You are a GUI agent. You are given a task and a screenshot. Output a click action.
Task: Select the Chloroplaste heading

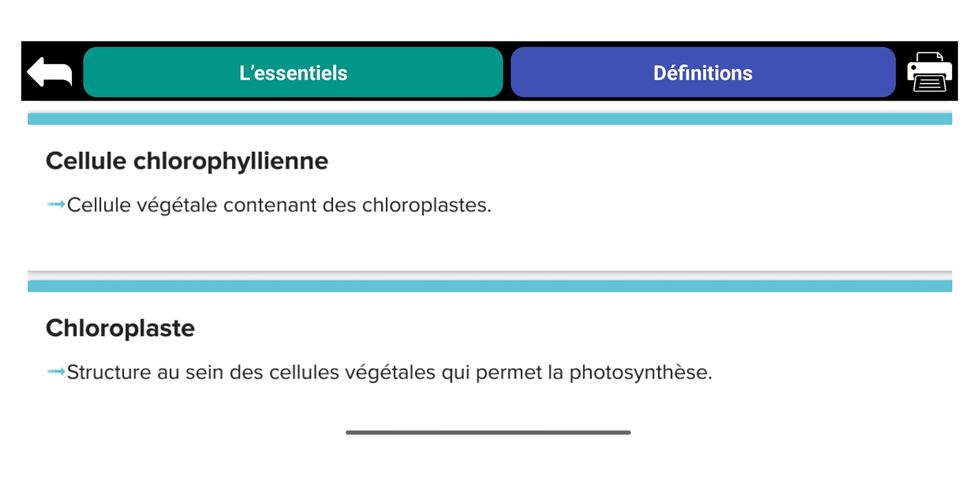120,328
